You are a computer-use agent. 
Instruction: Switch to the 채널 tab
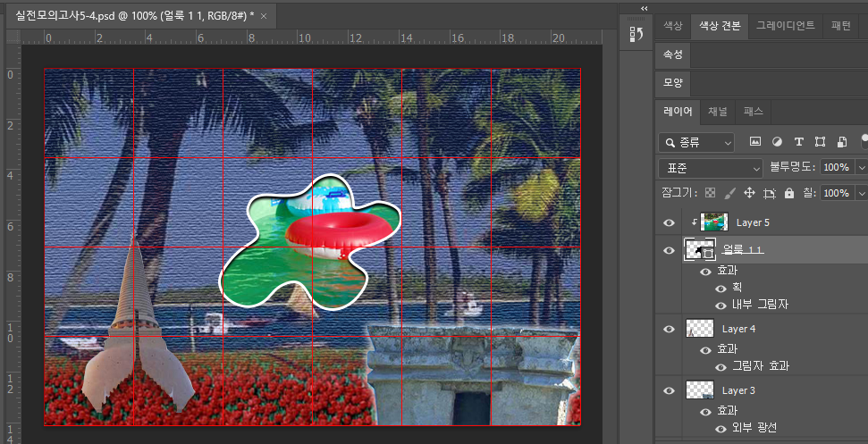pos(718,112)
